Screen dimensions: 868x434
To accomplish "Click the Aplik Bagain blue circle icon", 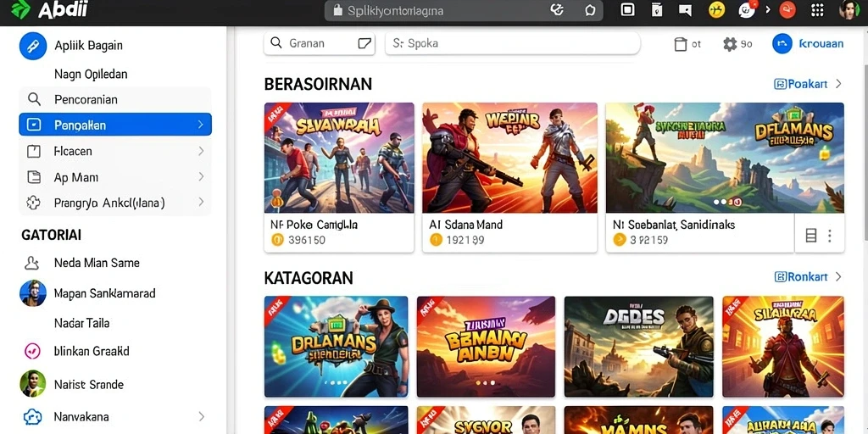I will (x=33, y=46).
